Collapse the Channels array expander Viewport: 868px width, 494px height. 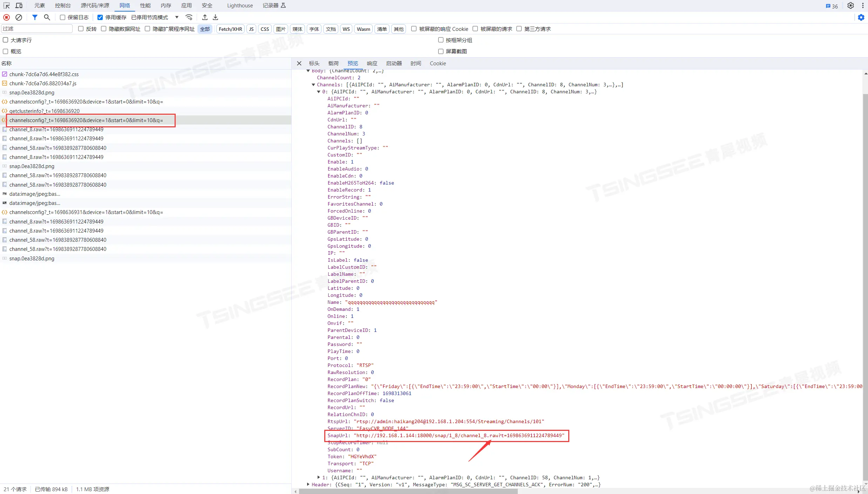point(313,85)
